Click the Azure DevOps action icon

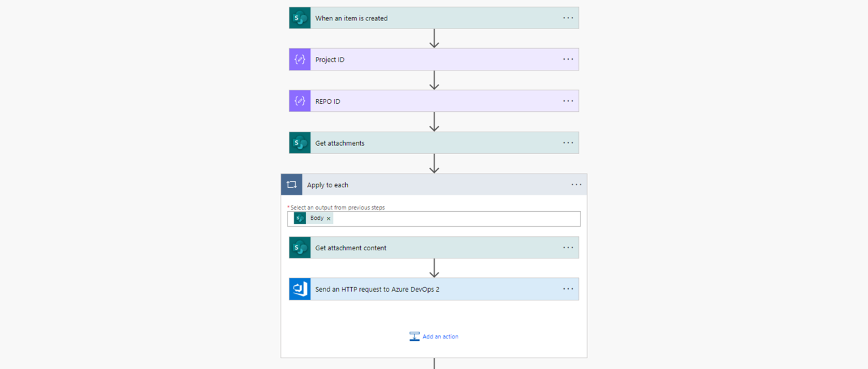click(x=300, y=289)
